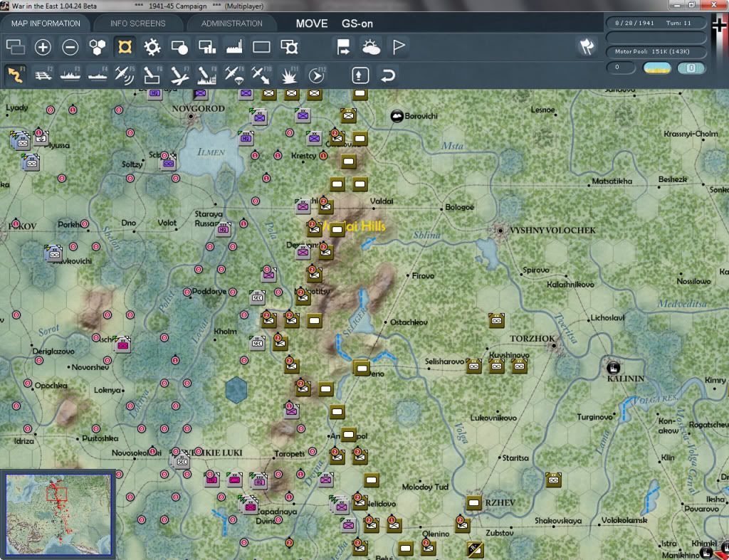The image size is (729, 560).
Task: Click the Motor Pool readout
Action: coord(656,51)
